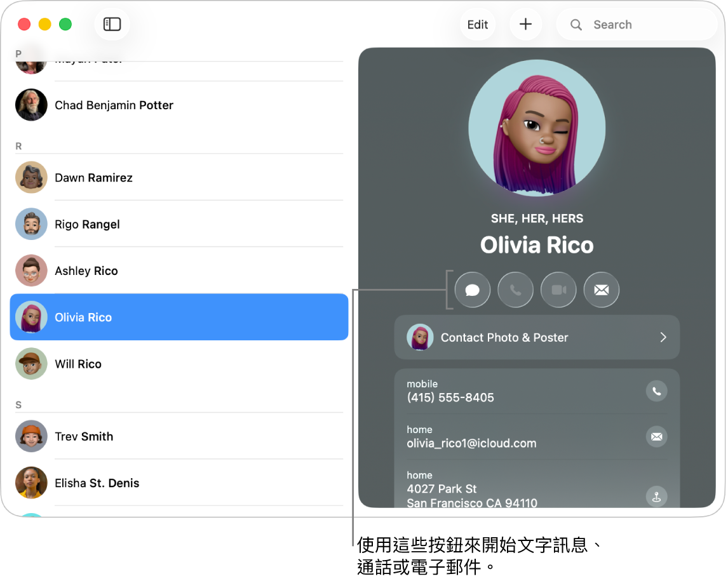The height and width of the screenshot is (581, 728).
Task: Select mobile number (415) 555-8405
Action: click(450, 397)
